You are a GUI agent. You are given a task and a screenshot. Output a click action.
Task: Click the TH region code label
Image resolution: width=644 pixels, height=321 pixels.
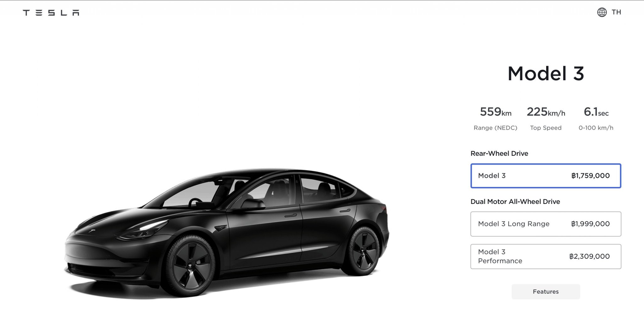(x=616, y=12)
